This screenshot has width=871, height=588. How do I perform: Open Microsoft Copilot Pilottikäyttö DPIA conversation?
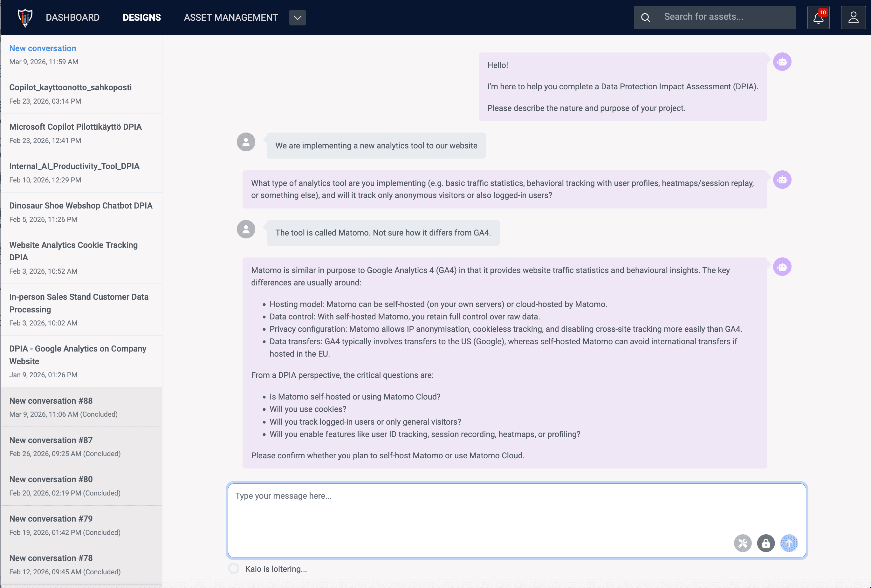click(81, 133)
